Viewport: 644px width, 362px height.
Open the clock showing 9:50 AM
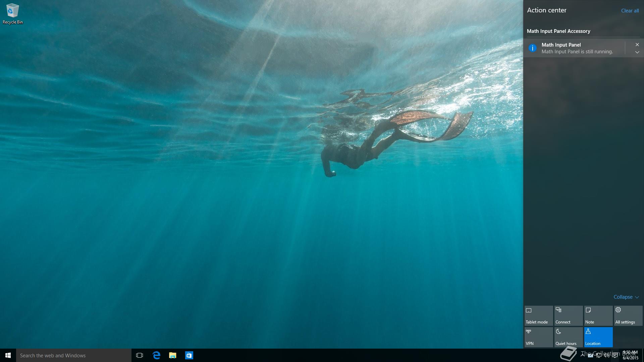point(630,355)
